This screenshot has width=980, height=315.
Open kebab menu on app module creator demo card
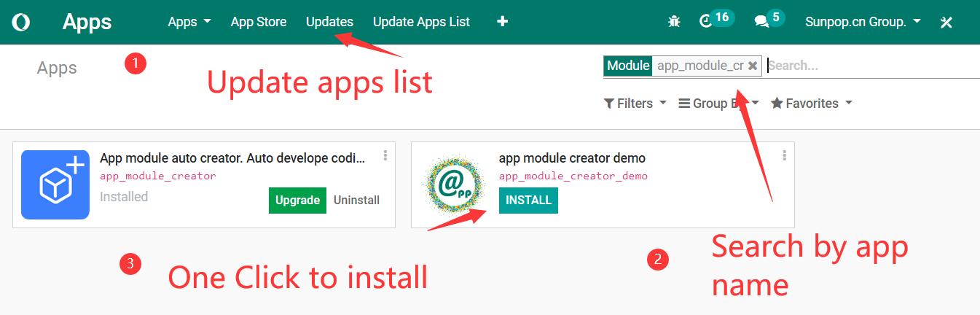click(784, 156)
